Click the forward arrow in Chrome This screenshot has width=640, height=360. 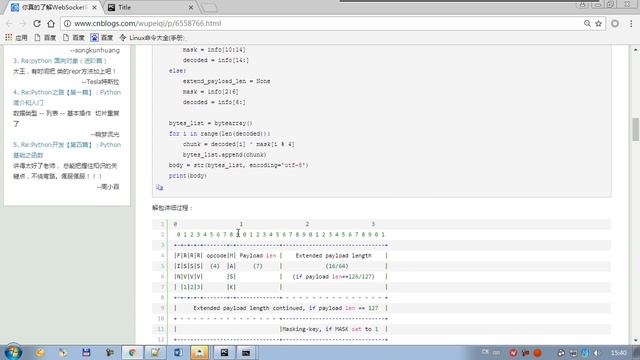pyautogui.click(x=22, y=24)
